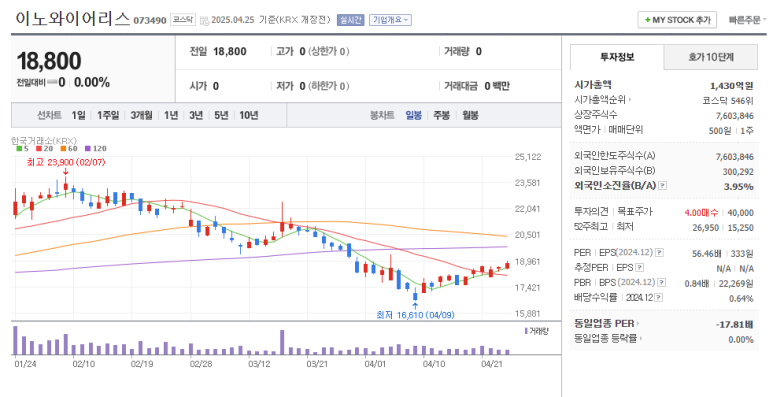Click red 20-day moving average legend swatch
This screenshot has height=397, width=773.
coord(38,148)
